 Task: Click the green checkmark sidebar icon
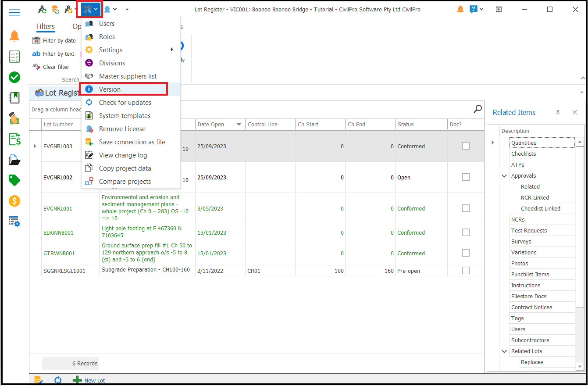click(14, 78)
